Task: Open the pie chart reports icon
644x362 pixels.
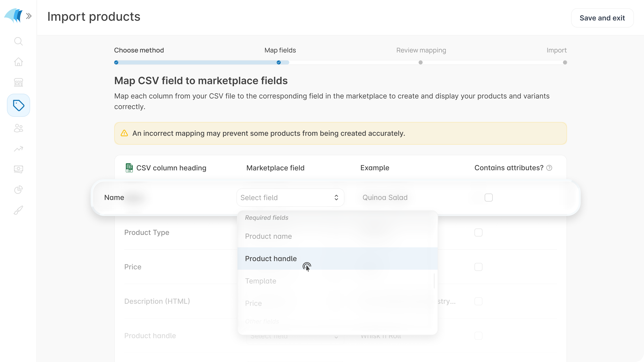Action: pyautogui.click(x=18, y=190)
